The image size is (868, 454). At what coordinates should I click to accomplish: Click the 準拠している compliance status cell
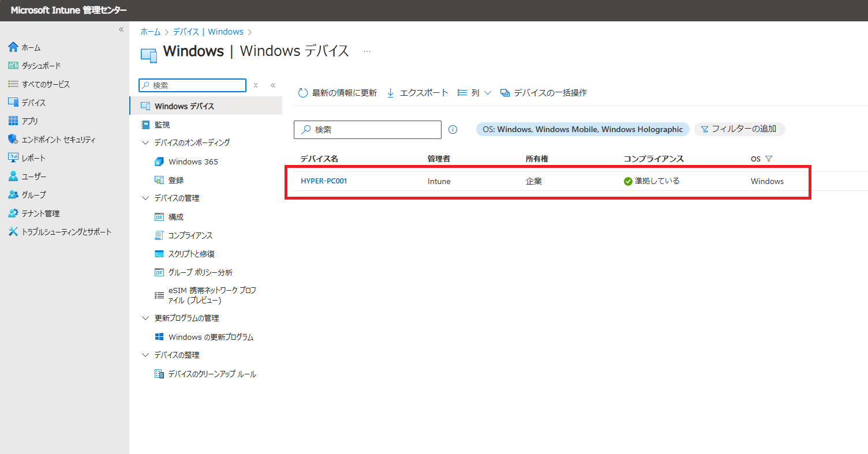(652, 181)
